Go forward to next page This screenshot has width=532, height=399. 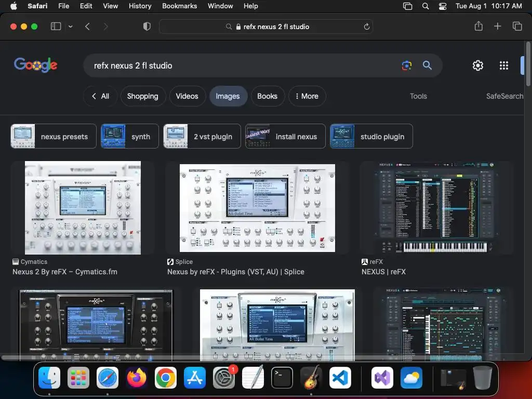tap(105, 26)
